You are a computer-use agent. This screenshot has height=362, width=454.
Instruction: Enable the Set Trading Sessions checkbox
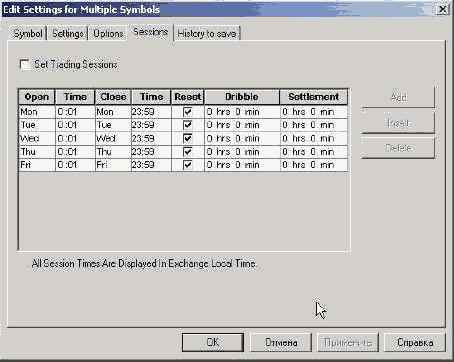click(25, 64)
